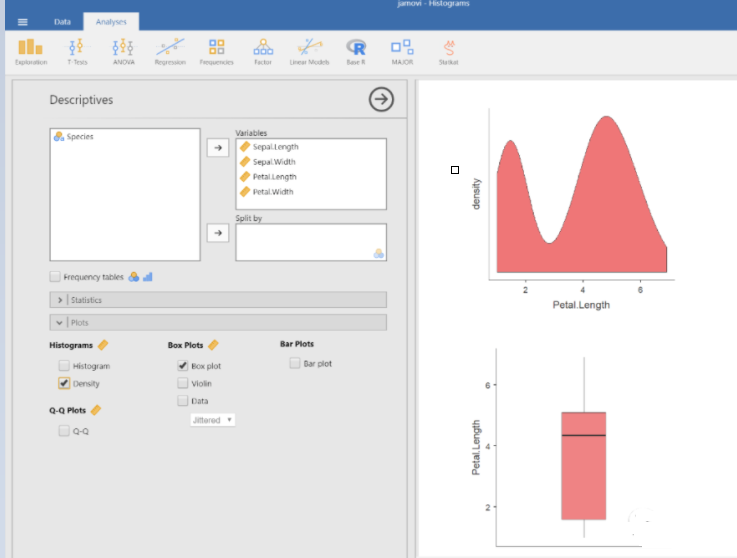Switch to the Data tab
This screenshot has height=558, width=737.
pyautogui.click(x=62, y=21)
